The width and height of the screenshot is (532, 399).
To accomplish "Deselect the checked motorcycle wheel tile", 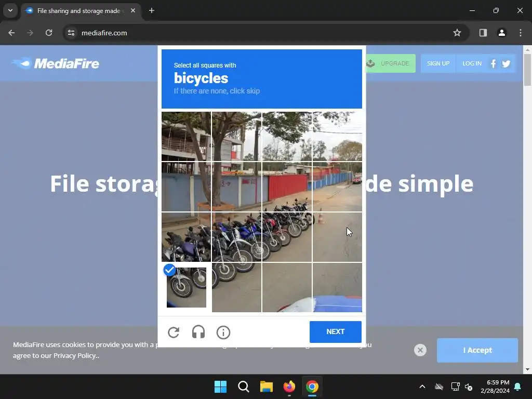I will coord(187,287).
